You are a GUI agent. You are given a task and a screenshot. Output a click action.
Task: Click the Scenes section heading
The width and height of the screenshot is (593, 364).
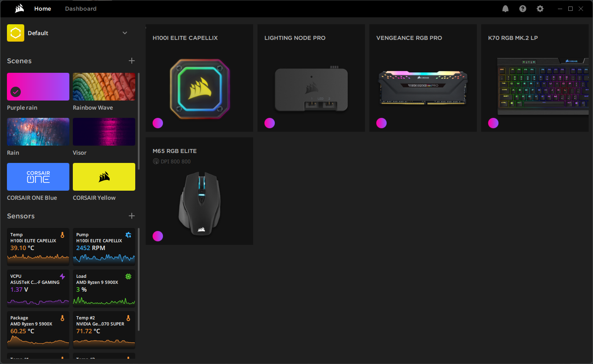[19, 61]
